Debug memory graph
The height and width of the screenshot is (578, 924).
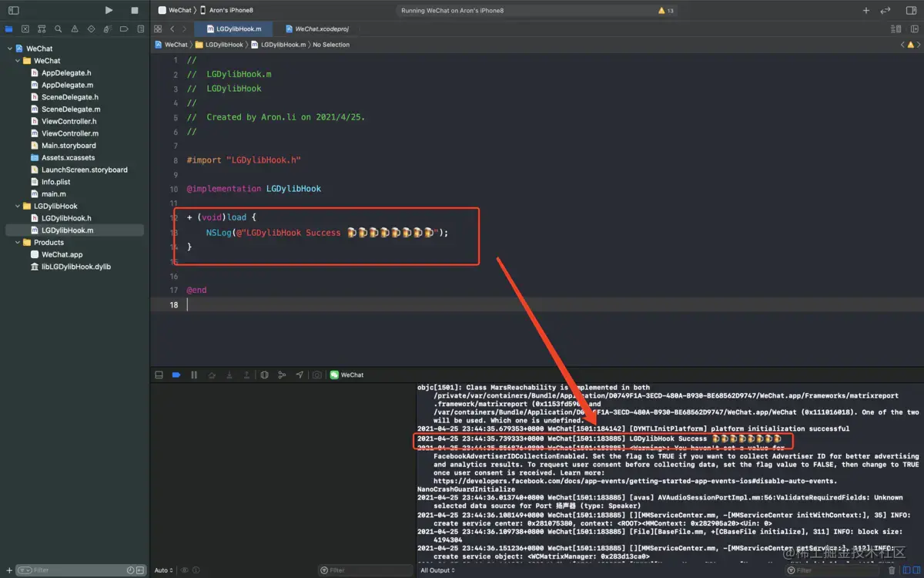click(282, 375)
